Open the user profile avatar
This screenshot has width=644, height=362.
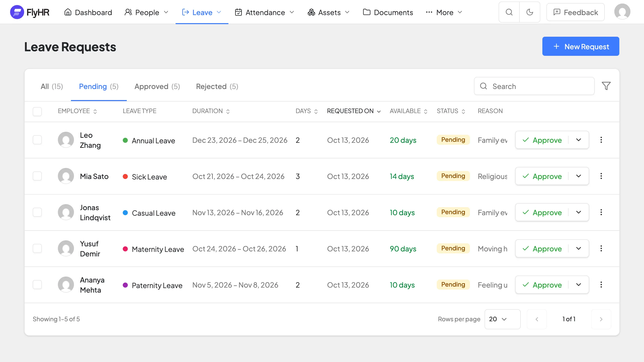tap(622, 12)
